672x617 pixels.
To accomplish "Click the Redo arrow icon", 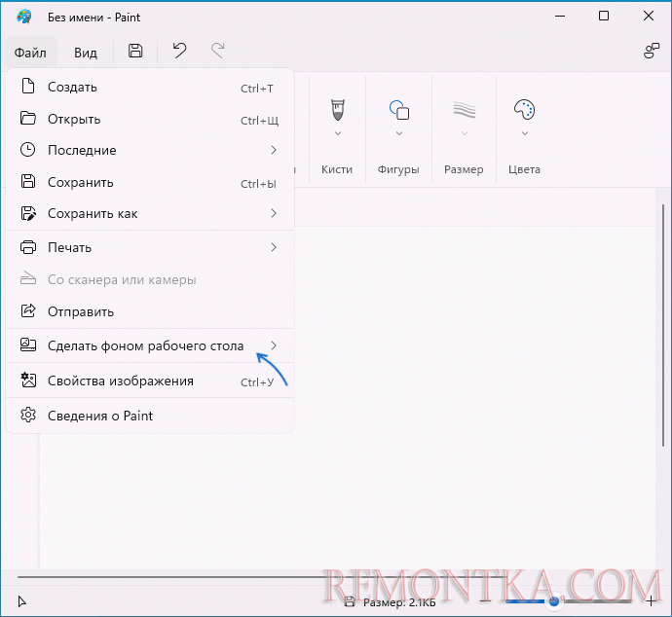I will click(218, 52).
